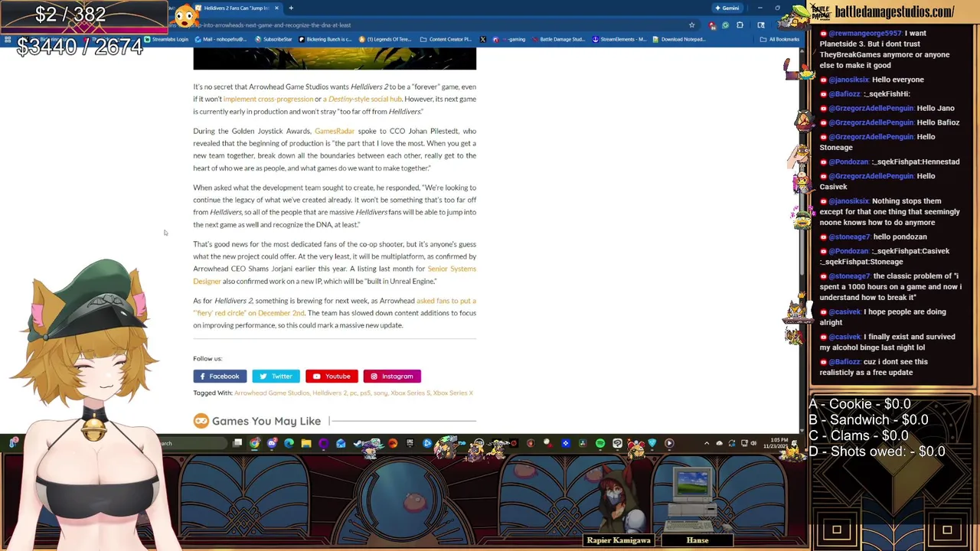Open File Explorer from taskbar
980x551 pixels.
pyautogui.click(x=305, y=443)
